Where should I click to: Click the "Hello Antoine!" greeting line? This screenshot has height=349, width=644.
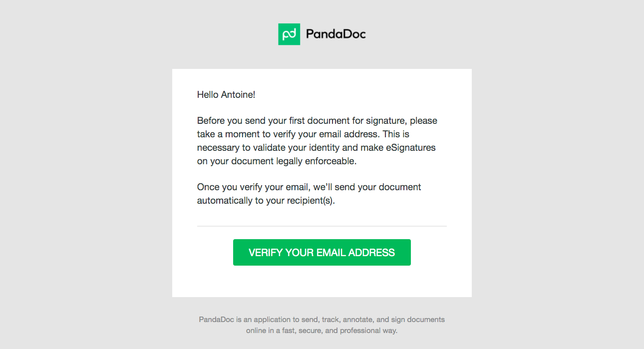click(226, 94)
